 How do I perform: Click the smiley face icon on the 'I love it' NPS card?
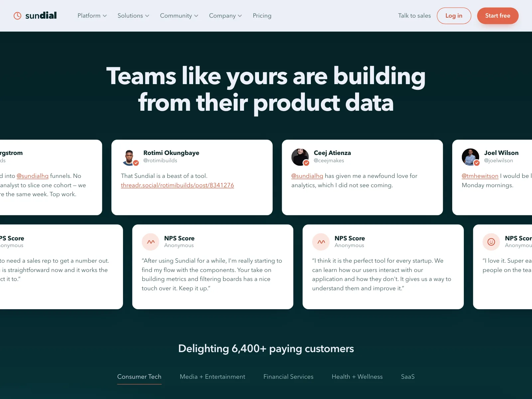pos(491,242)
